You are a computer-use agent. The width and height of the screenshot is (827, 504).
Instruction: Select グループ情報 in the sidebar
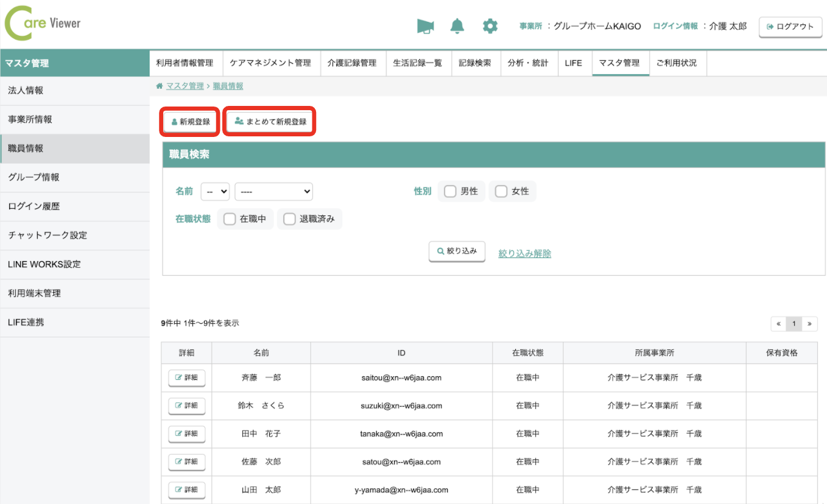point(34,178)
